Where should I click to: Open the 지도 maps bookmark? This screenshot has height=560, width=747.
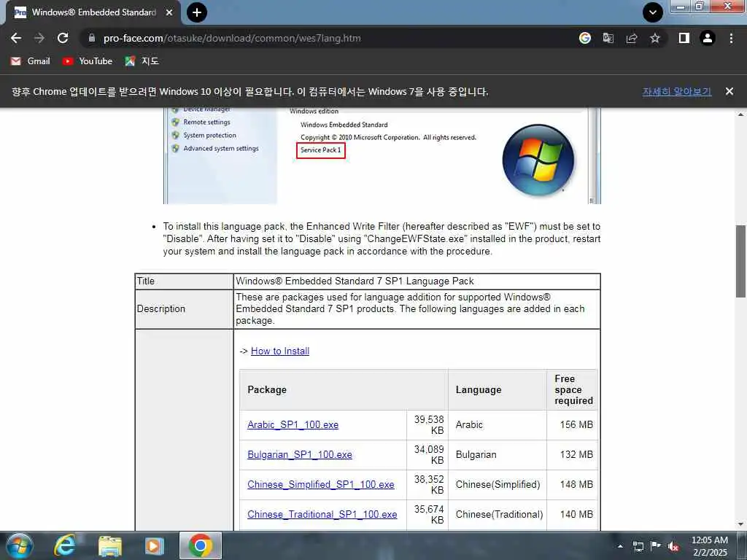(x=142, y=61)
